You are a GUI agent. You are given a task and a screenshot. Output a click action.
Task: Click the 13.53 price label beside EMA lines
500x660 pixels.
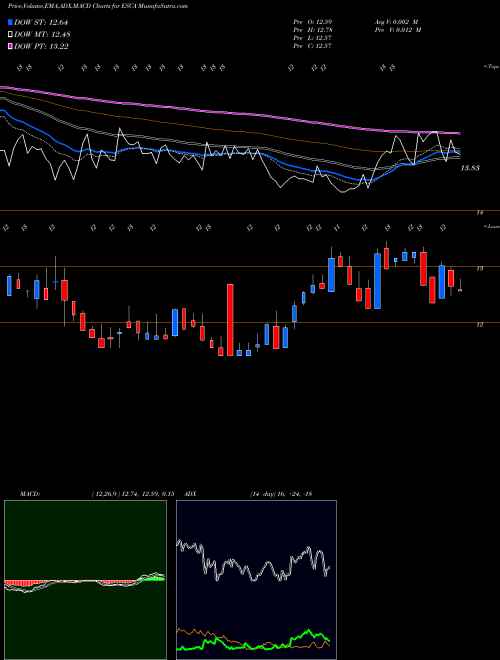pyautogui.click(x=470, y=168)
